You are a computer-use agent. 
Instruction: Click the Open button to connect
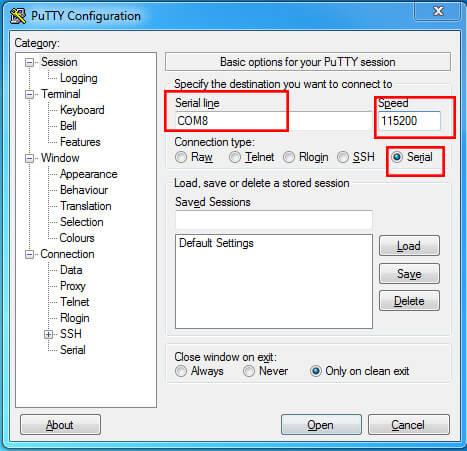[x=321, y=425]
